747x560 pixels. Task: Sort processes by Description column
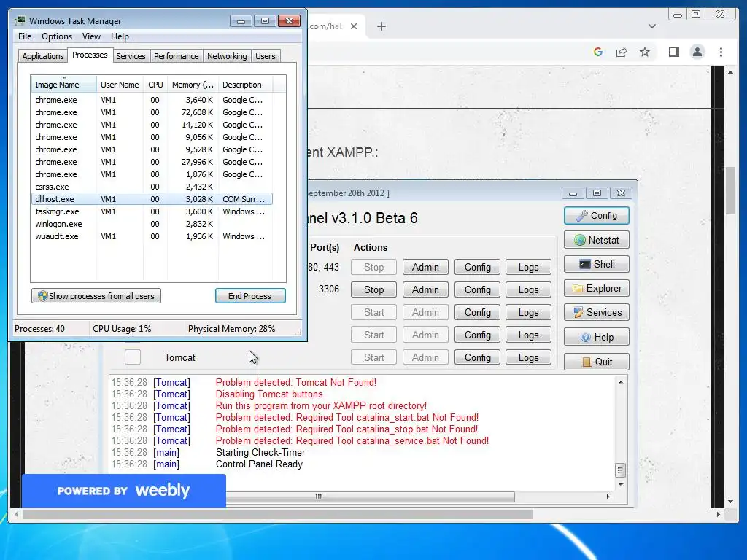245,85
